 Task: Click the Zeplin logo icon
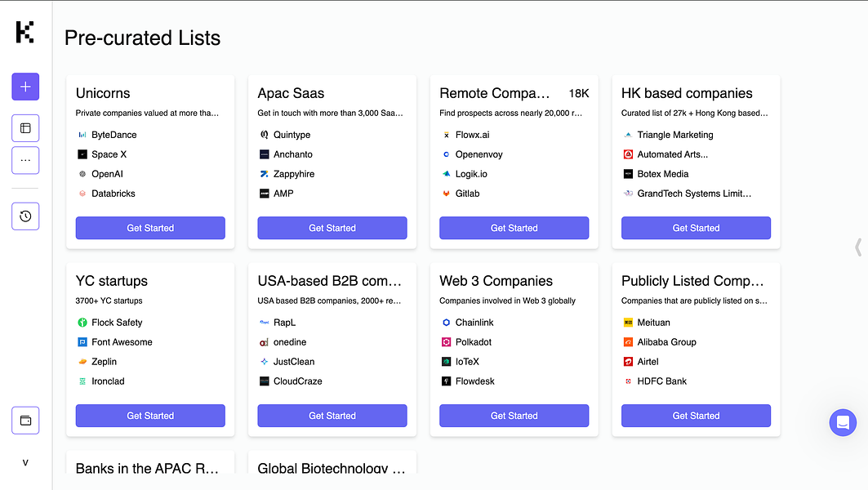[82, 362]
